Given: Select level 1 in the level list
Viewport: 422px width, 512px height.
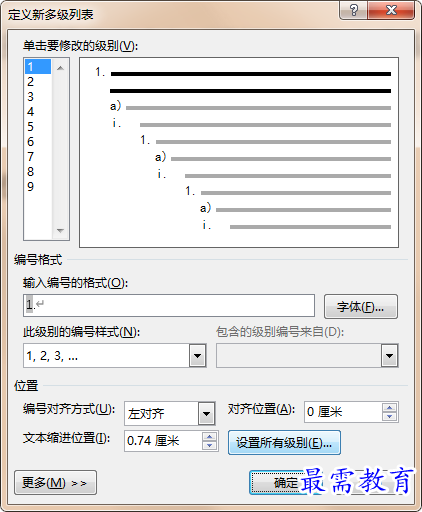Looking at the screenshot, I should pos(38,66).
